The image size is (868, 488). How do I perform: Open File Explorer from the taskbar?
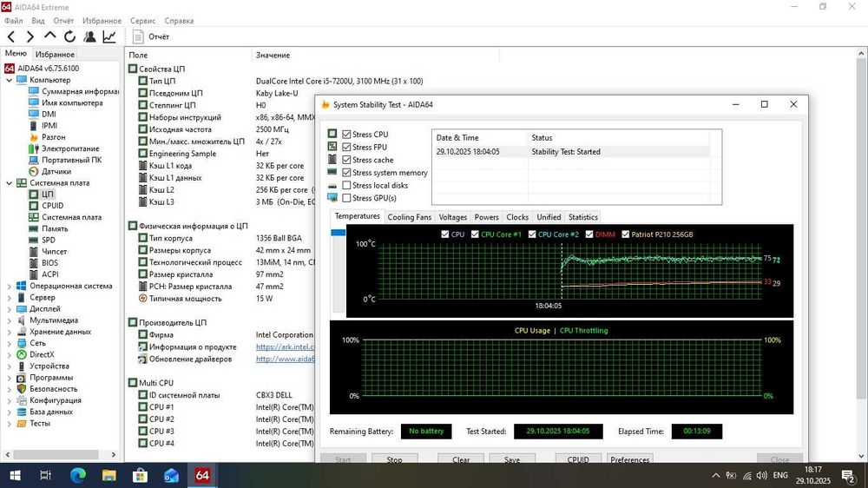[109, 475]
